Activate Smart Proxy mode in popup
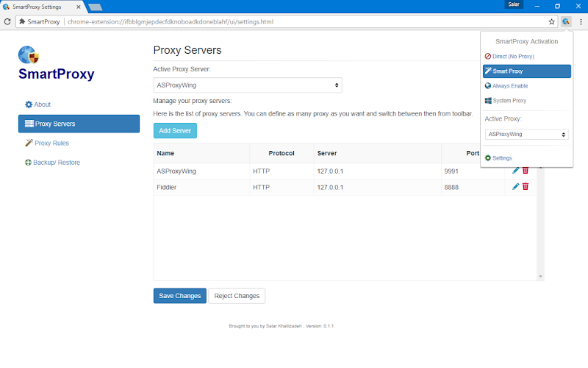The height and width of the screenshot is (368, 588). click(527, 71)
